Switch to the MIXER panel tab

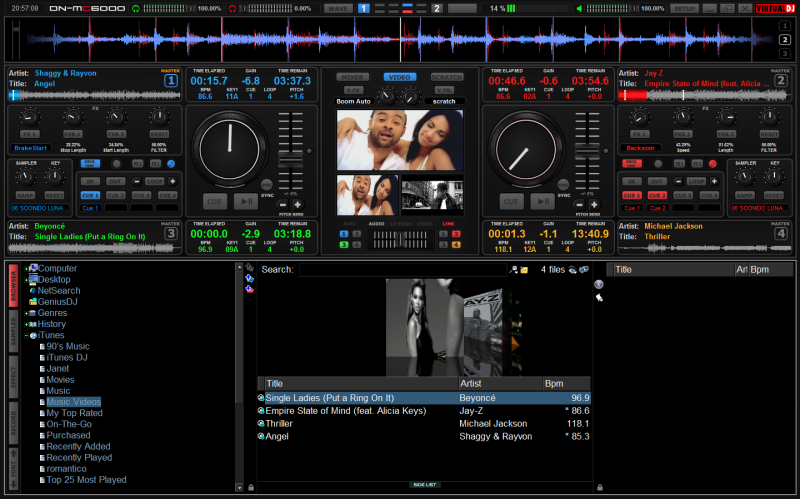[352, 77]
